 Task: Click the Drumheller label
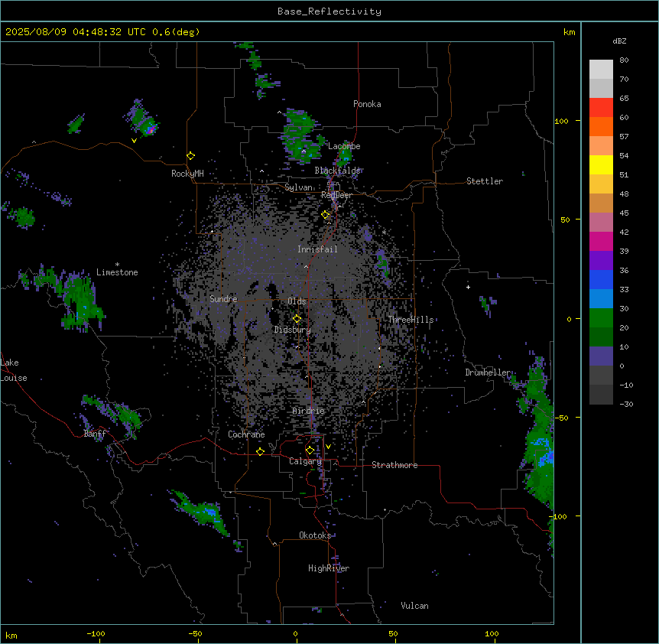tap(488, 372)
